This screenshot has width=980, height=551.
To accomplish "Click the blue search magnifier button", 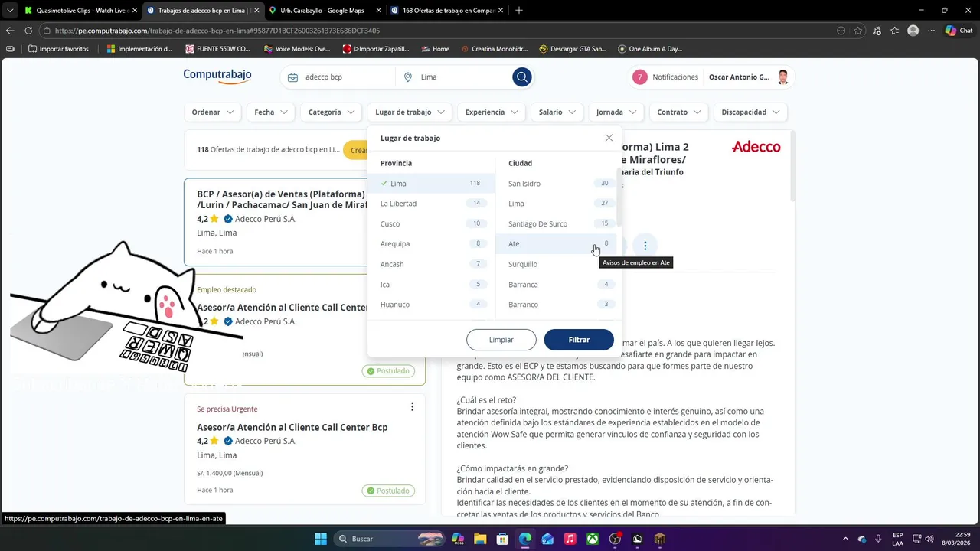I will (x=521, y=77).
